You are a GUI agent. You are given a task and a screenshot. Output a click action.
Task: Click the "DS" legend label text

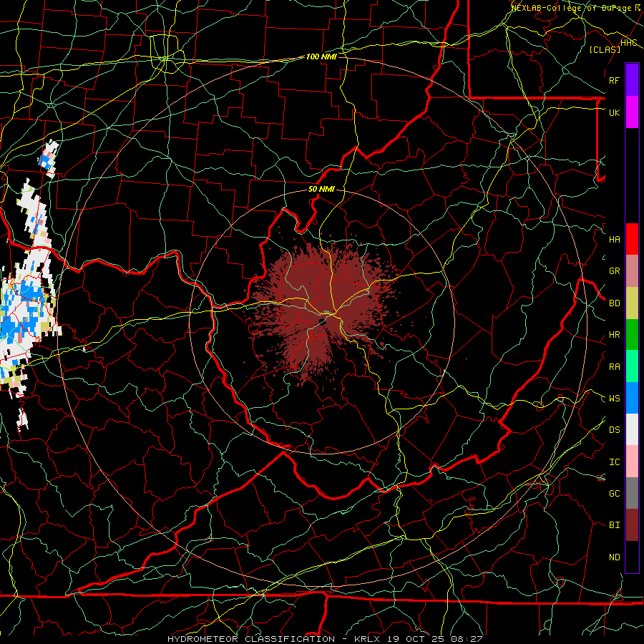tap(615, 429)
